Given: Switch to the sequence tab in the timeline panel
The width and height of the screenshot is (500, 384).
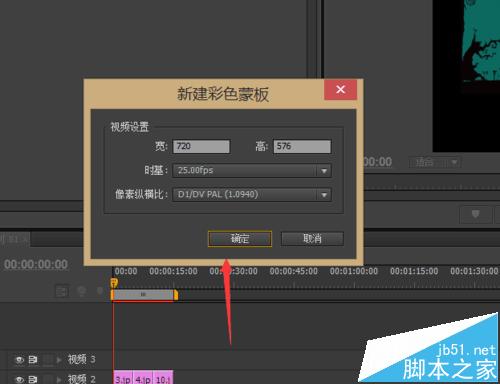Looking at the screenshot, I should pos(15,239).
